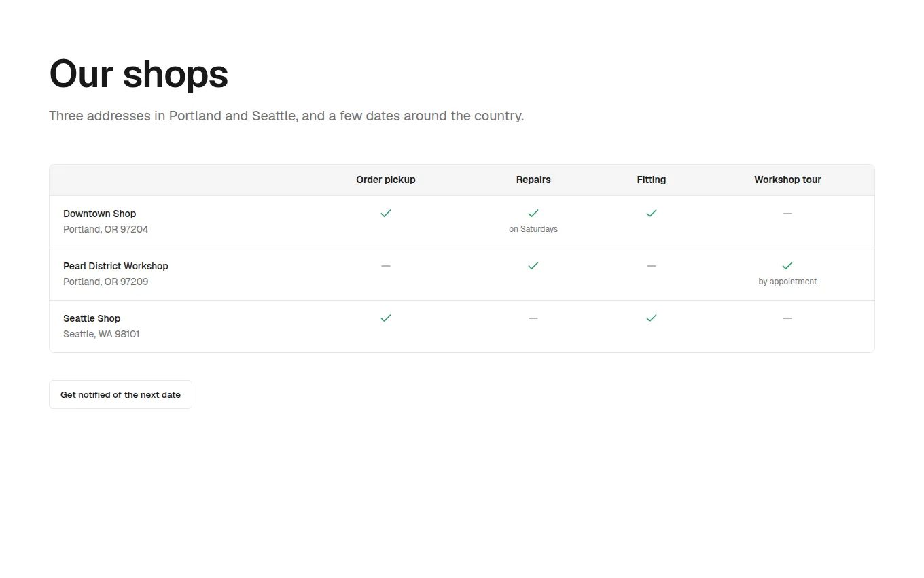
Task: Click Pearl District Workshop Fitting dash
Action: click(x=652, y=266)
